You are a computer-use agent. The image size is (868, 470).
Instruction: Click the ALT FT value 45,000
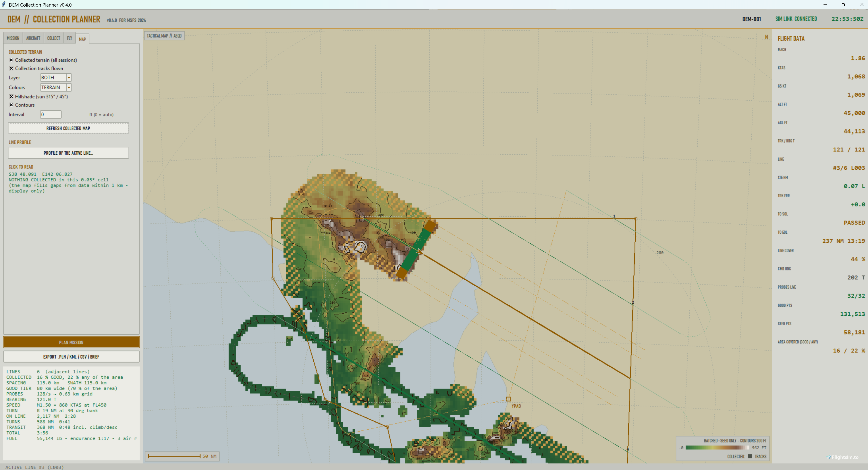tap(854, 113)
